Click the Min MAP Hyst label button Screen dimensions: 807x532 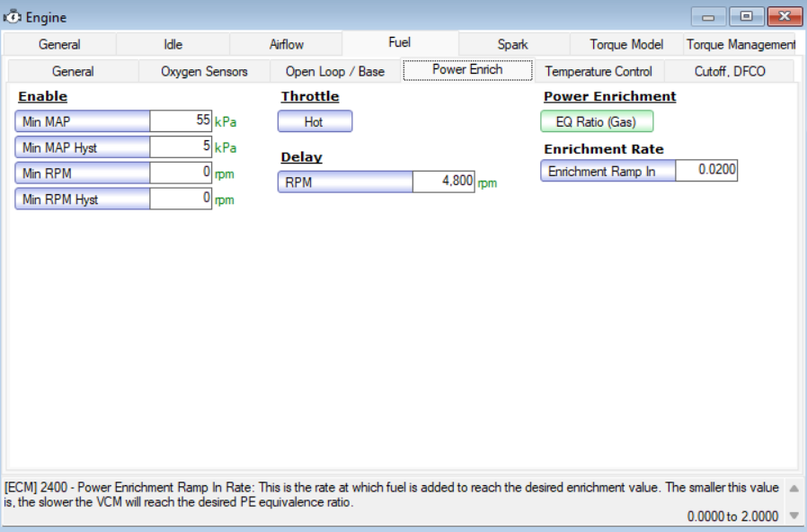(x=83, y=147)
